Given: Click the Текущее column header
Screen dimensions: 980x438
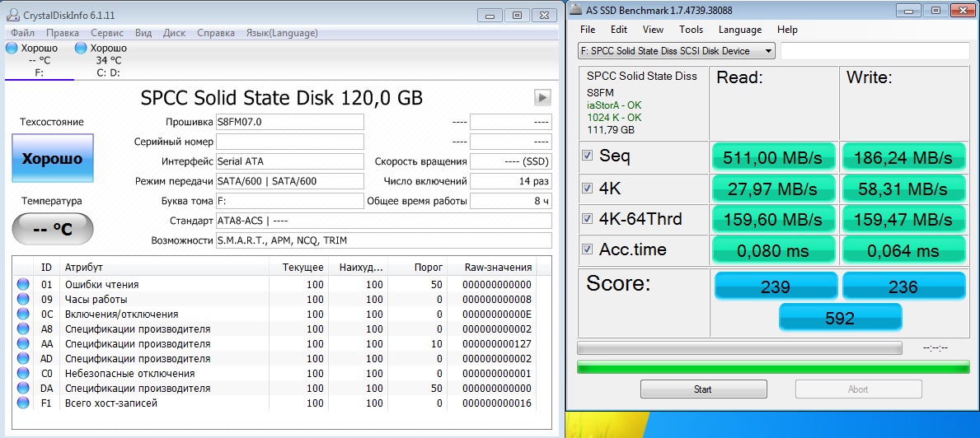Looking at the screenshot, I should point(298,268).
